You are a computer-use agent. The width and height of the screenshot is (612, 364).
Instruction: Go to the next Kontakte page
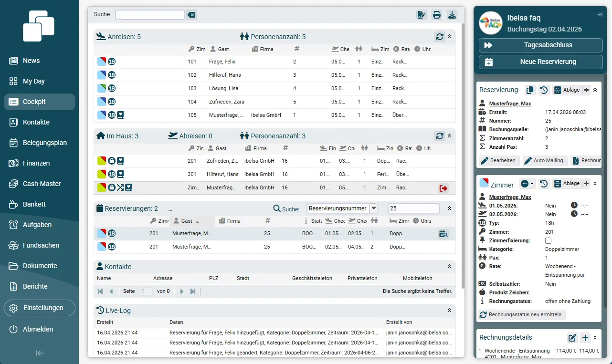(182, 291)
